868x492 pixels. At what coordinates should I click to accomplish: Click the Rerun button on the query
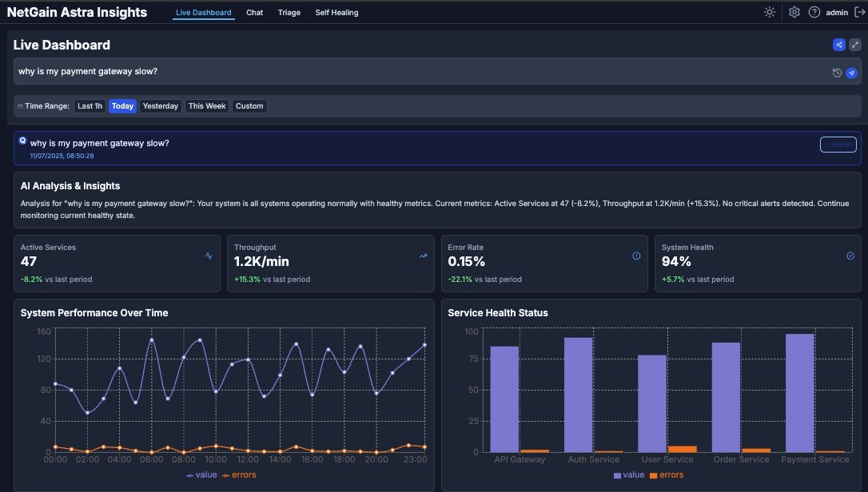pos(838,145)
